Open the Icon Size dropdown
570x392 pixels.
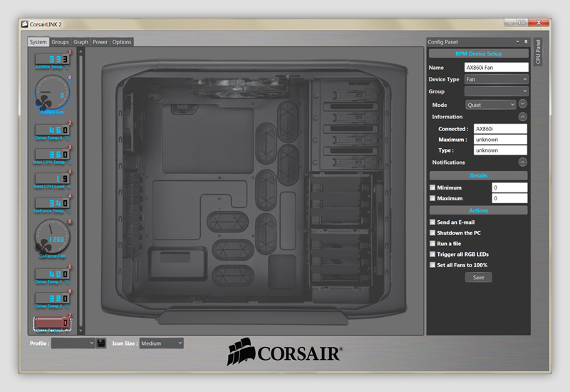coord(162,344)
